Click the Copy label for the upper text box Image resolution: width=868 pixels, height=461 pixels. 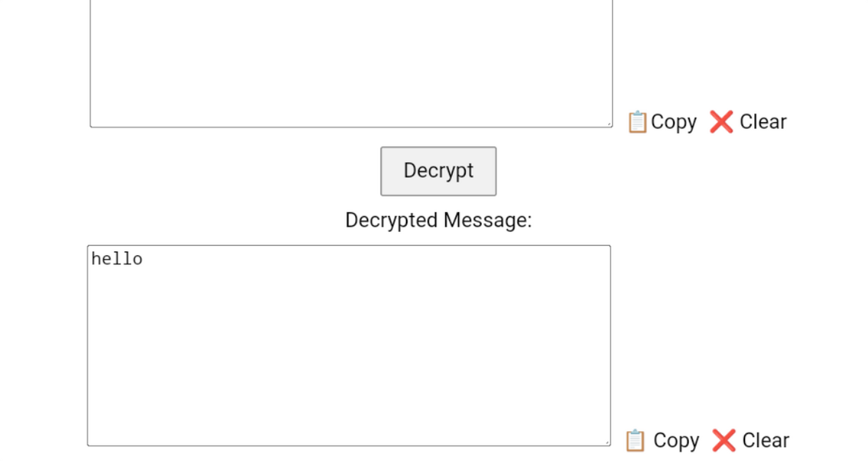[673, 121]
